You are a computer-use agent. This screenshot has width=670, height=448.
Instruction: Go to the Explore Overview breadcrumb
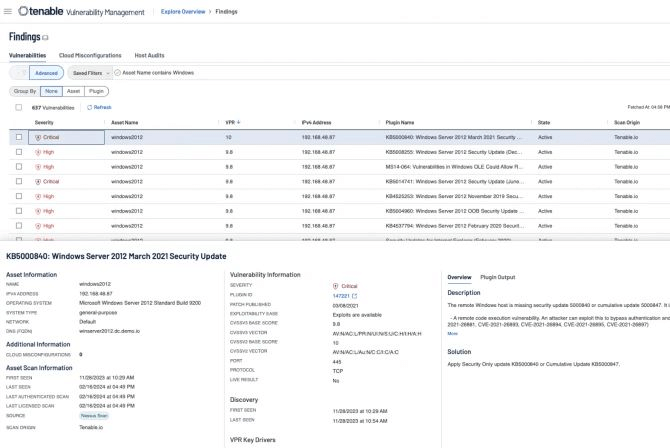point(183,12)
